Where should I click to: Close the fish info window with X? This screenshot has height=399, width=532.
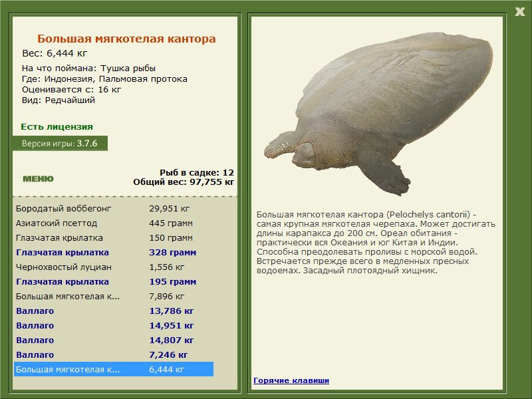519,12
